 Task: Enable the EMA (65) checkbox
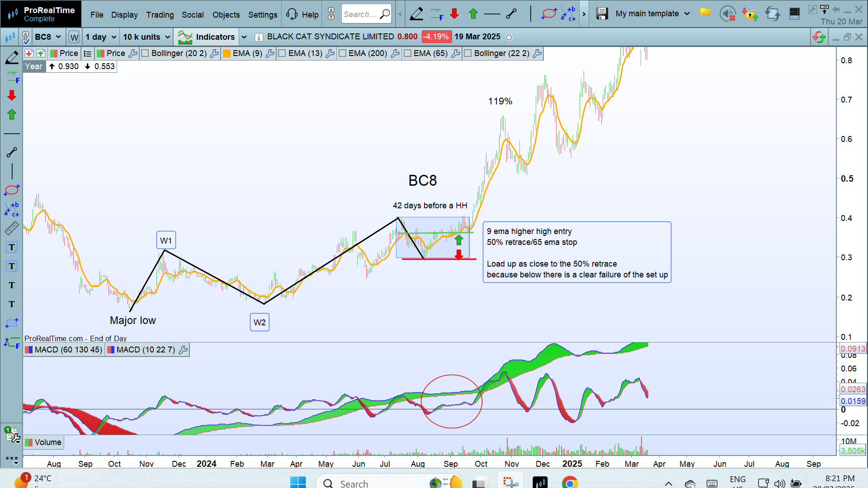tap(407, 53)
